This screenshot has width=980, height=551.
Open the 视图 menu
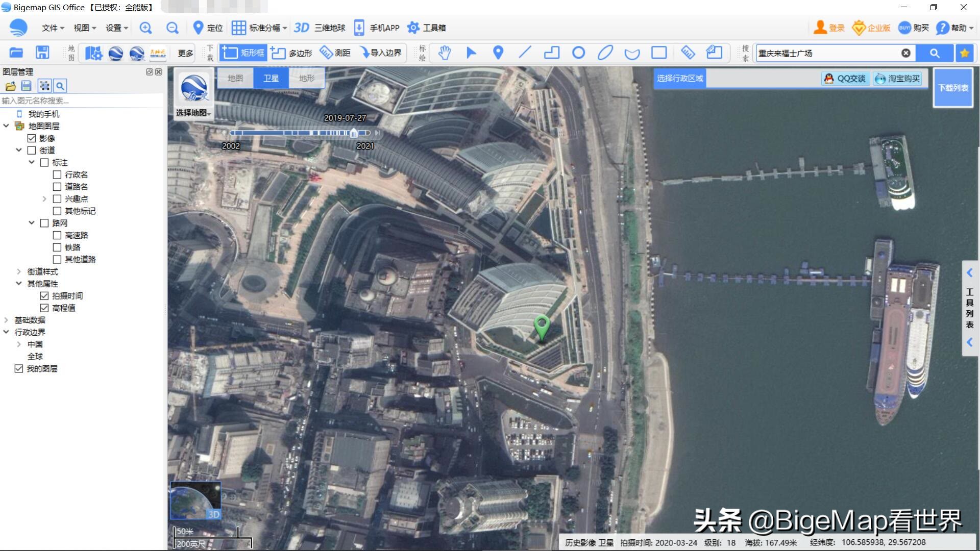[85, 28]
